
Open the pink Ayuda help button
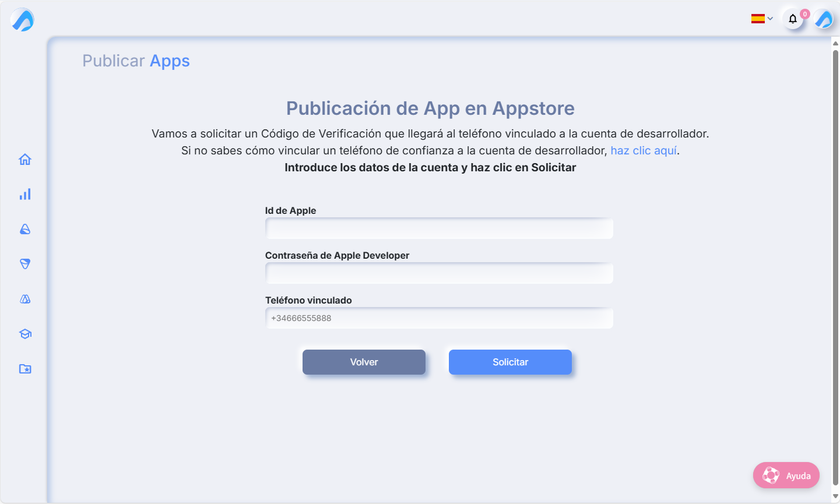[x=786, y=475]
